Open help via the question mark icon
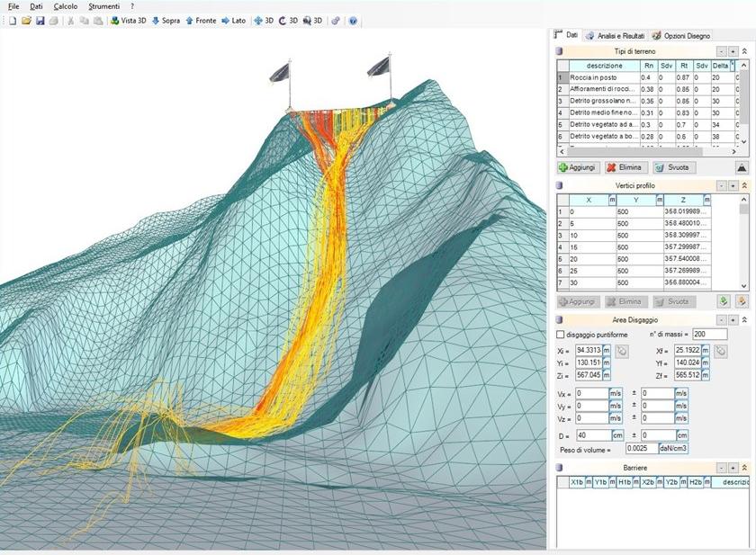 (353, 20)
